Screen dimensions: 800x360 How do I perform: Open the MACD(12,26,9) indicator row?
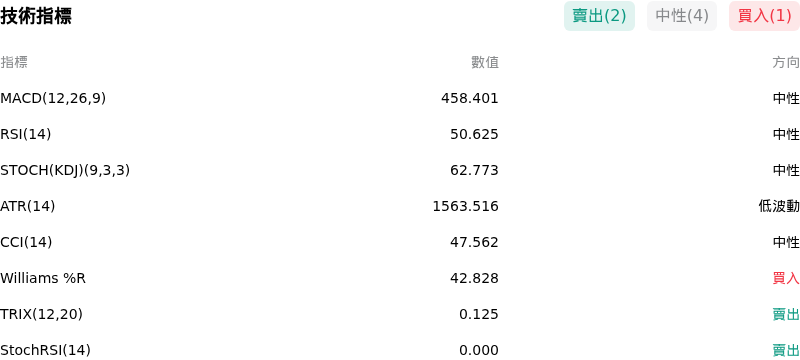[400, 98]
